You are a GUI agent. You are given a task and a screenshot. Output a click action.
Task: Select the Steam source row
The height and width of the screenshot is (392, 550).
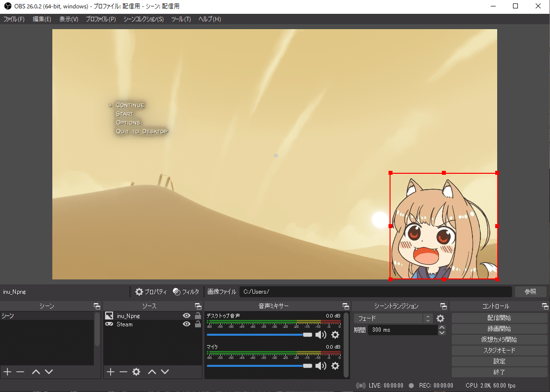153,324
